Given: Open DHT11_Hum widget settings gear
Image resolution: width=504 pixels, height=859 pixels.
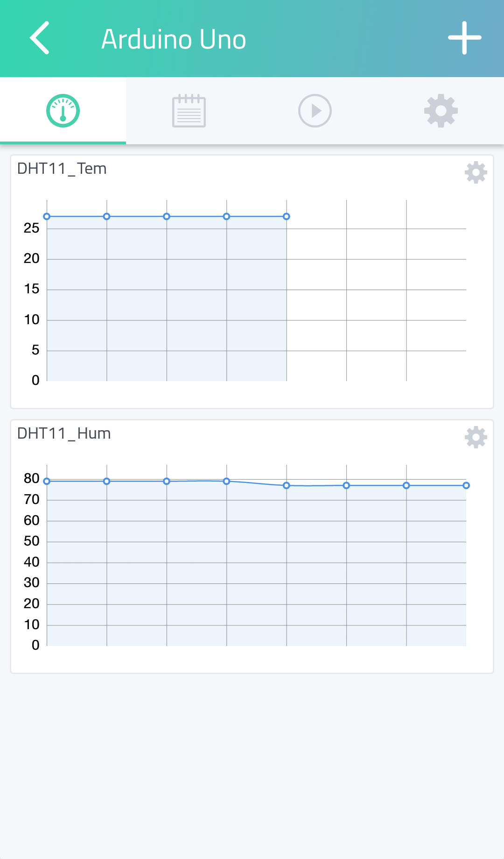Looking at the screenshot, I should click(x=476, y=437).
